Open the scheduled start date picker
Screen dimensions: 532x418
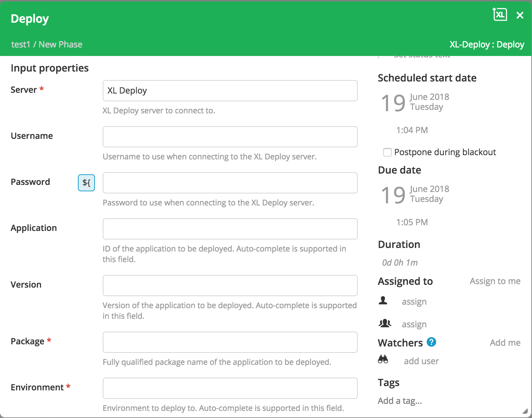click(414, 102)
